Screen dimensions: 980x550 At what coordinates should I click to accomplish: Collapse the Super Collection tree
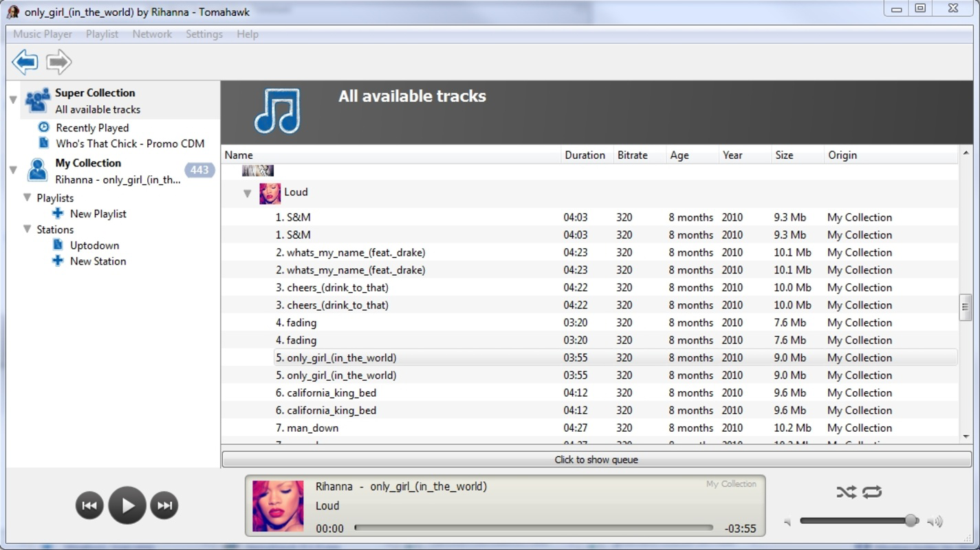pos(13,100)
